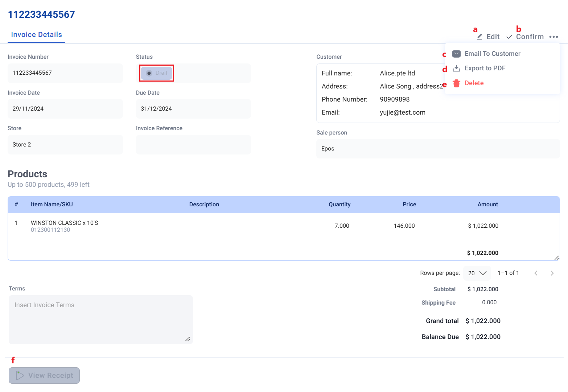
Task: Choose Email To Customer from the menu
Action: tap(492, 53)
